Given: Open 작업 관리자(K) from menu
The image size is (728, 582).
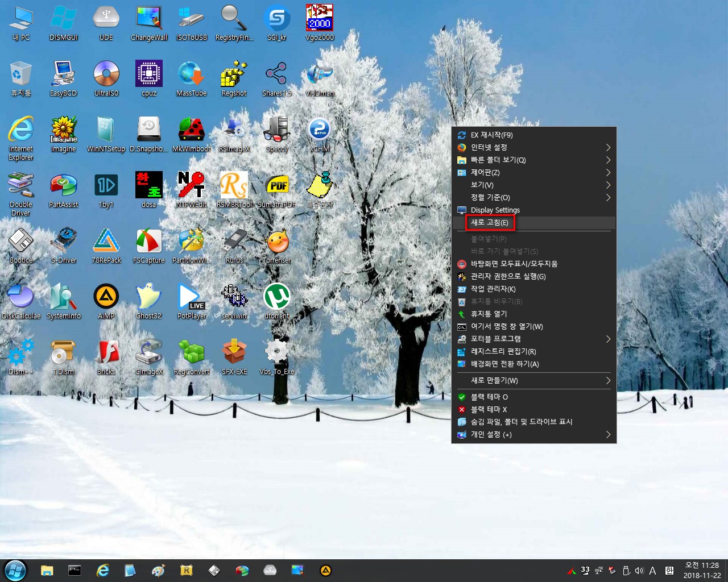Looking at the screenshot, I should 534,289.
